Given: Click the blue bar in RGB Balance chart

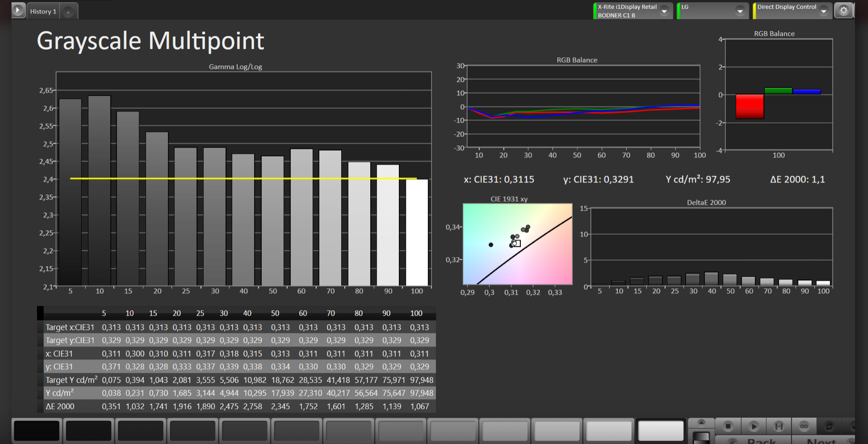Looking at the screenshot, I should tap(806, 92).
